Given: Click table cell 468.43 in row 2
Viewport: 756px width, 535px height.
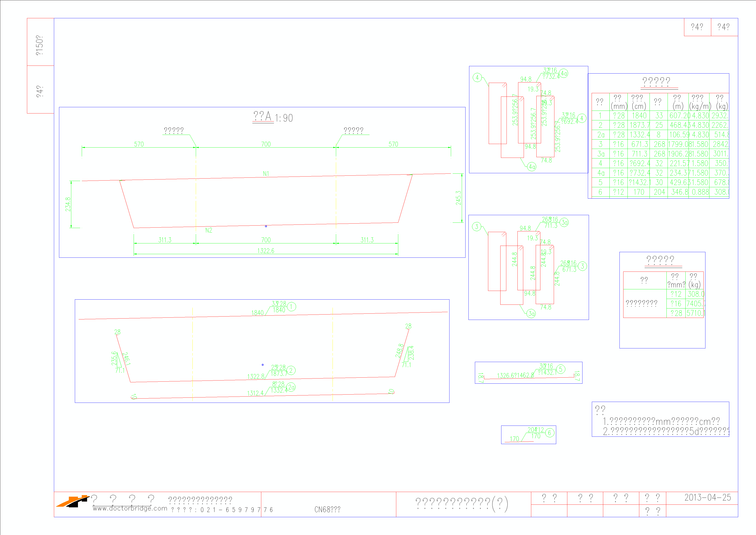Looking at the screenshot, I should (x=680, y=125).
